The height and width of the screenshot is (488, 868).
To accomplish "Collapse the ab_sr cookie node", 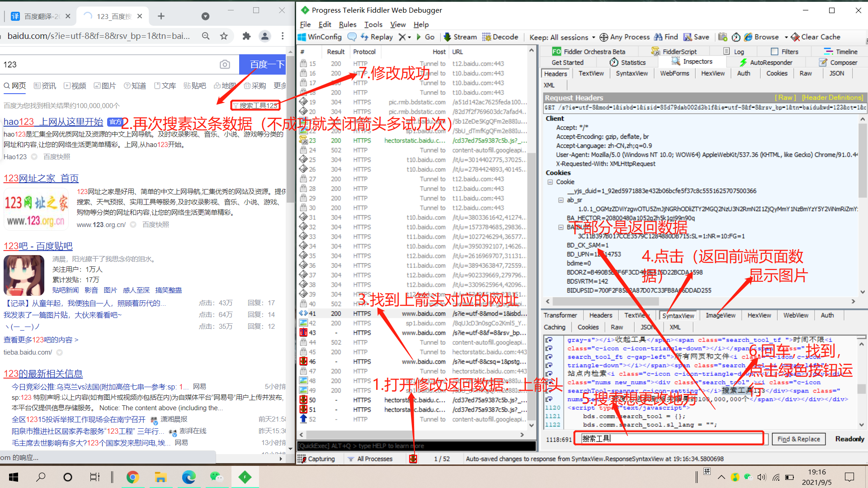I will pos(561,199).
